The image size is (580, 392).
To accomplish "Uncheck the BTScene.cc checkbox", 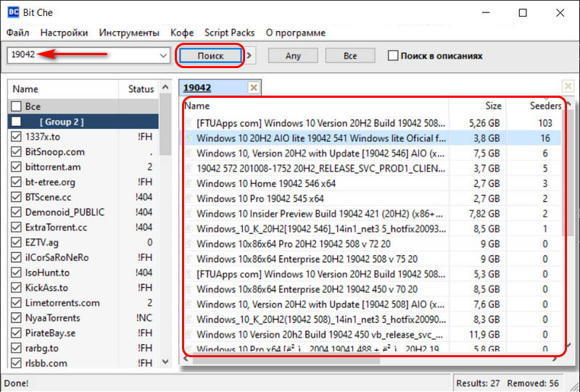I will click(x=16, y=197).
